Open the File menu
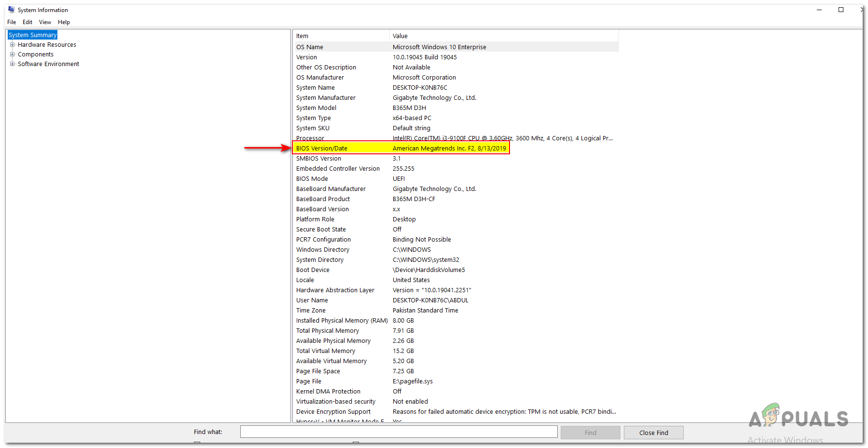Viewport: 868px width, 448px height. [x=11, y=22]
